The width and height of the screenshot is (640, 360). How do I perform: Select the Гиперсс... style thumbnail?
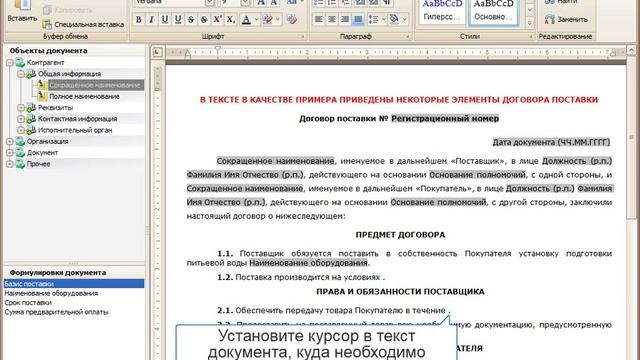point(442,11)
